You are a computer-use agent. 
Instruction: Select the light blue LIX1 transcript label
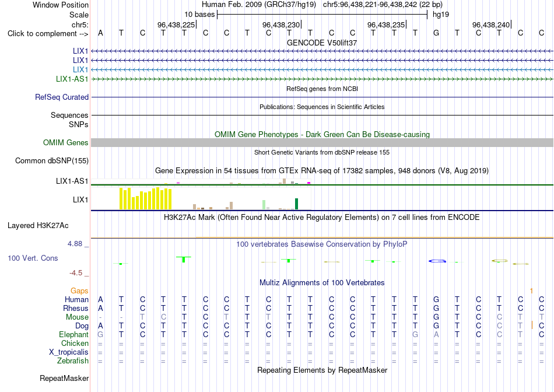click(80, 69)
